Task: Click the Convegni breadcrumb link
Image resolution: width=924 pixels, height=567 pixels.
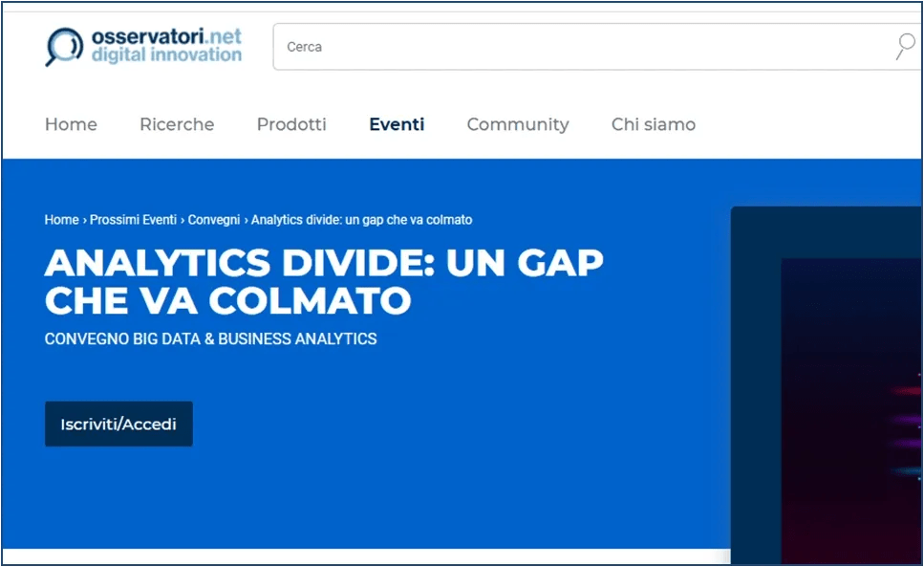Action: (214, 220)
